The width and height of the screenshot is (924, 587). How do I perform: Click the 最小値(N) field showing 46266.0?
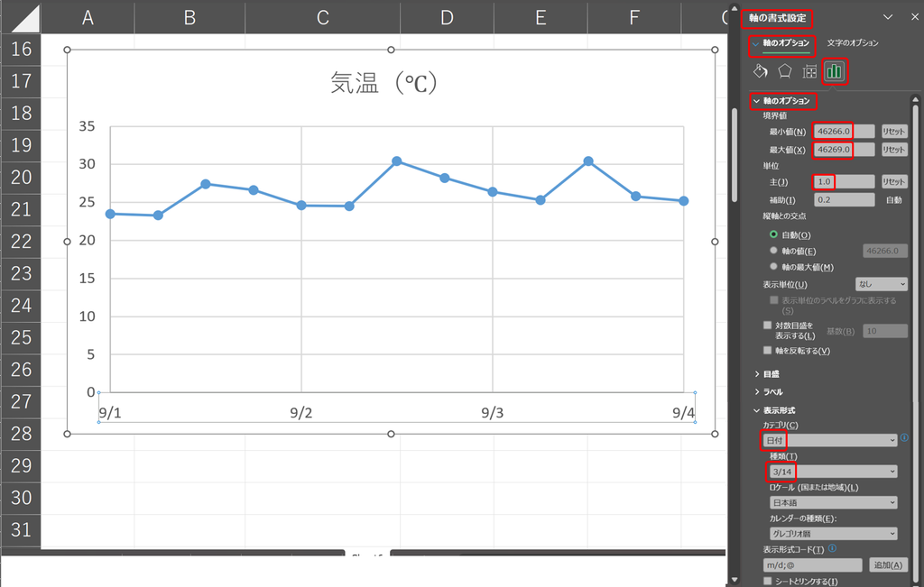click(x=844, y=132)
